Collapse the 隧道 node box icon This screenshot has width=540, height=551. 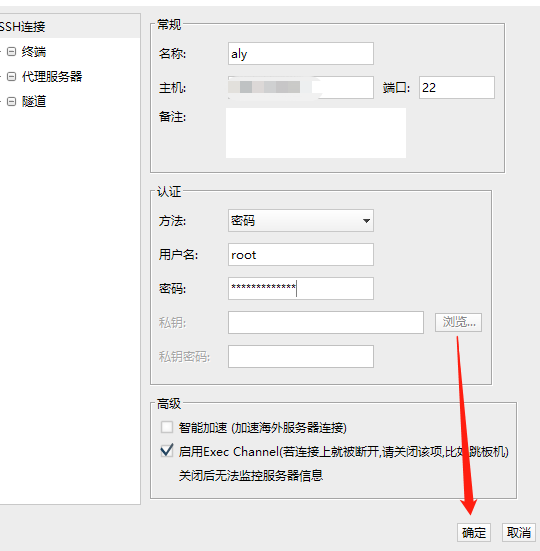click(x=12, y=102)
